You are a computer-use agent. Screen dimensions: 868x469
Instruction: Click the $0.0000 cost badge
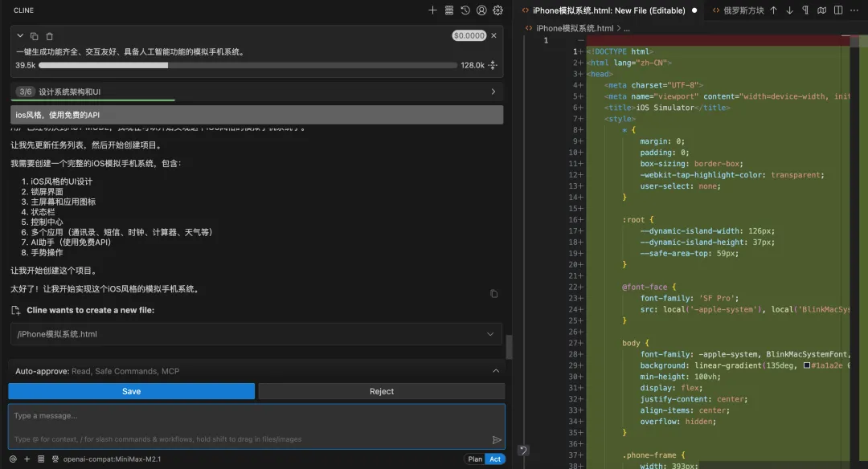(469, 35)
